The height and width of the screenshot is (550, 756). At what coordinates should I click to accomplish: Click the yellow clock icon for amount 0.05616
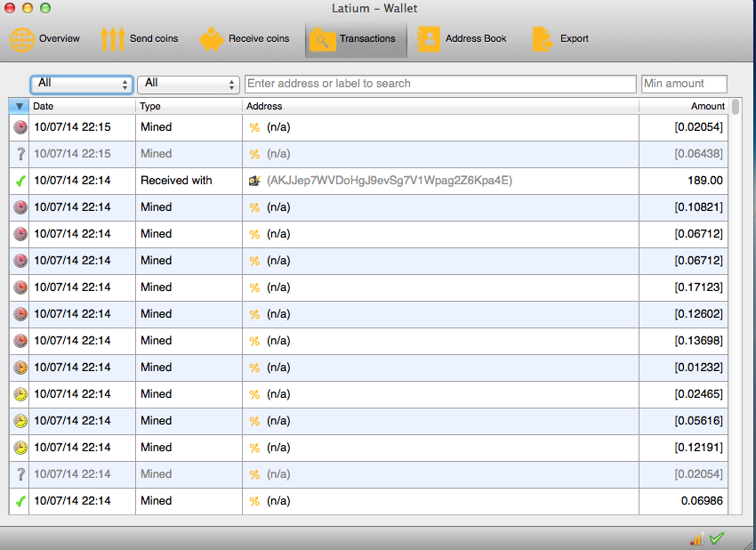[x=20, y=421]
